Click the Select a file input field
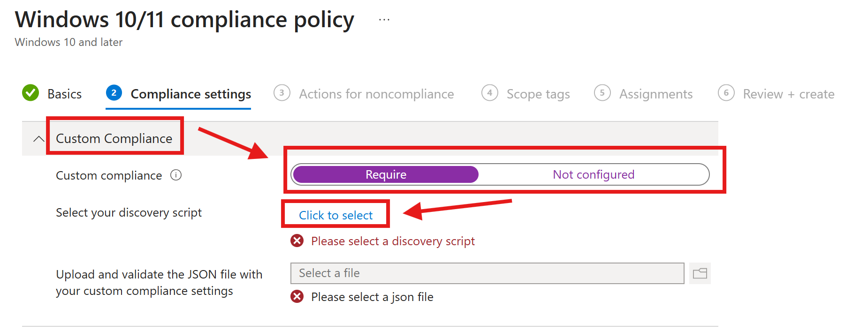The width and height of the screenshot is (868, 331). tap(487, 273)
